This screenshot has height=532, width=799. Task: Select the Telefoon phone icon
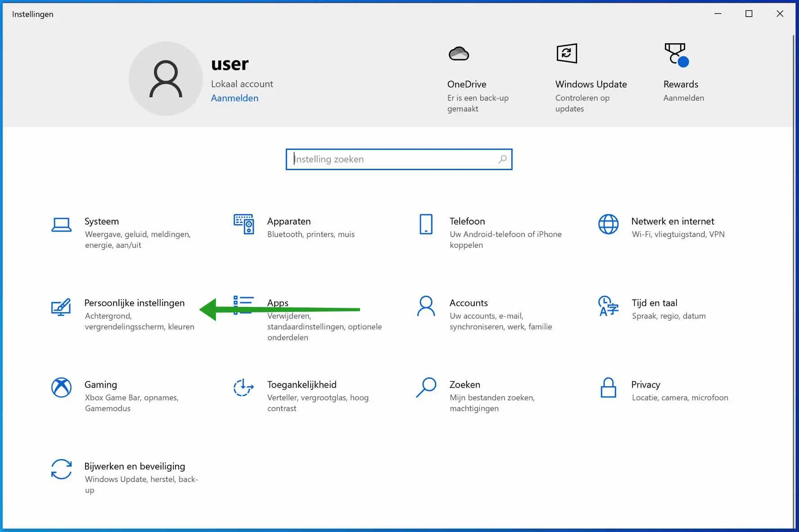426,224
